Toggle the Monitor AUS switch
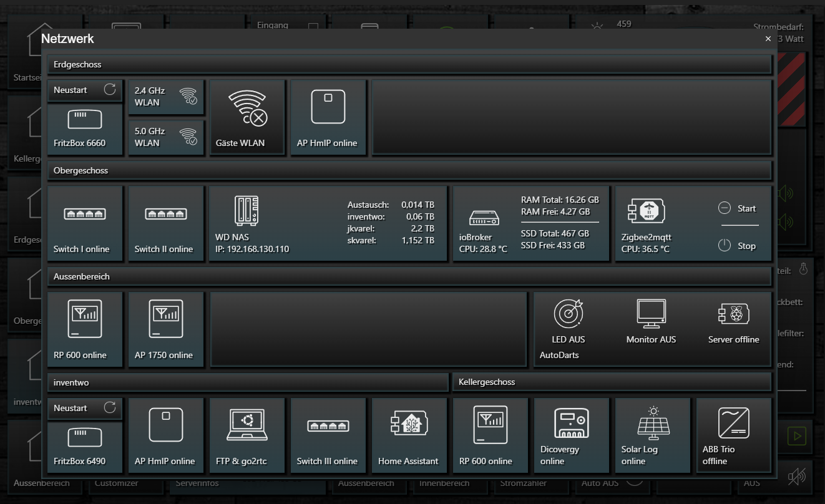825x504 pixels. [x=651, y=321]
